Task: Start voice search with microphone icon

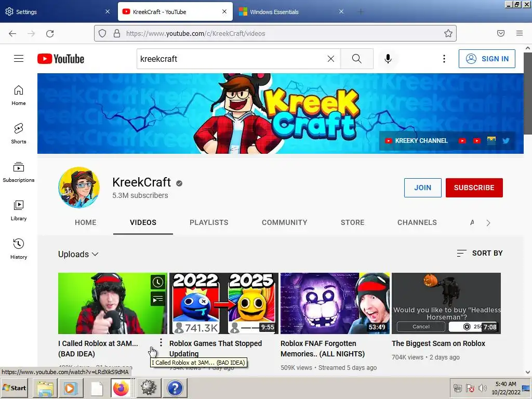Action: [388, 59]
